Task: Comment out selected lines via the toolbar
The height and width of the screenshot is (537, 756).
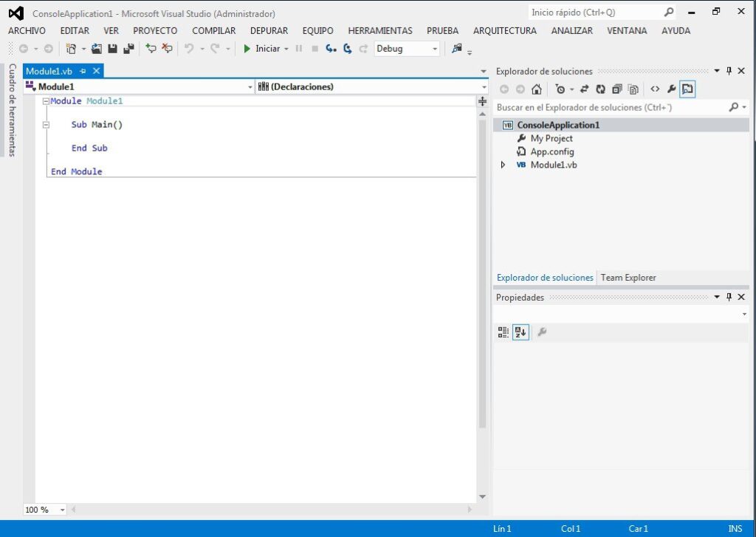Action: pos(151,48)
